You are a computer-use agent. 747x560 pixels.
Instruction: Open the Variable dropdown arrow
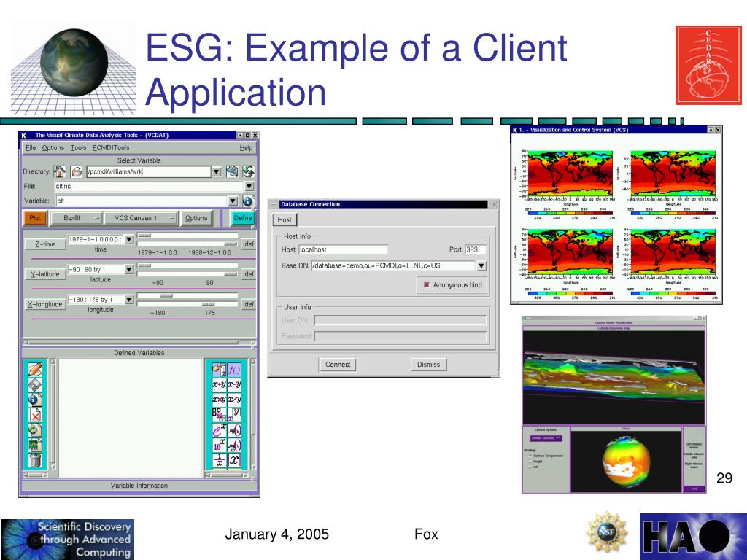pyautogui.click(x=233, y=201)
